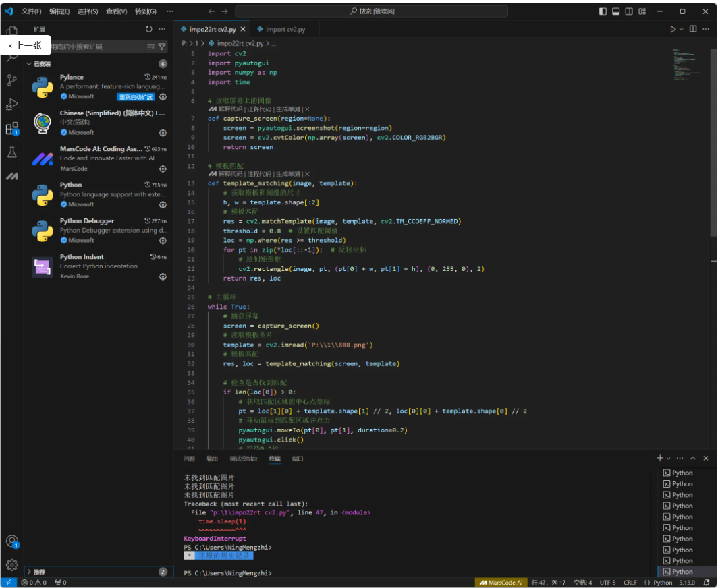The height and width of the screenshot is (588, 718).
Task: Click the Run Python File play button
Action: [x=672, y=30]
